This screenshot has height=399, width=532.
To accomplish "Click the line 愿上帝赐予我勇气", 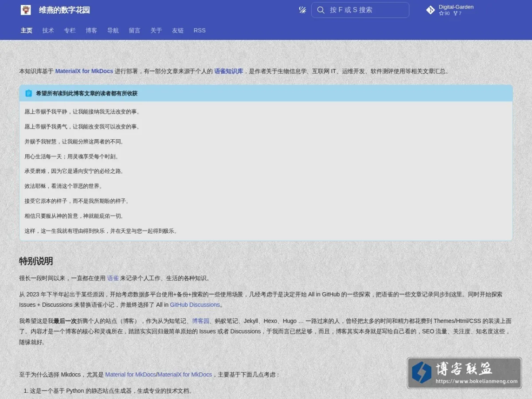I will tap(83, 126).
